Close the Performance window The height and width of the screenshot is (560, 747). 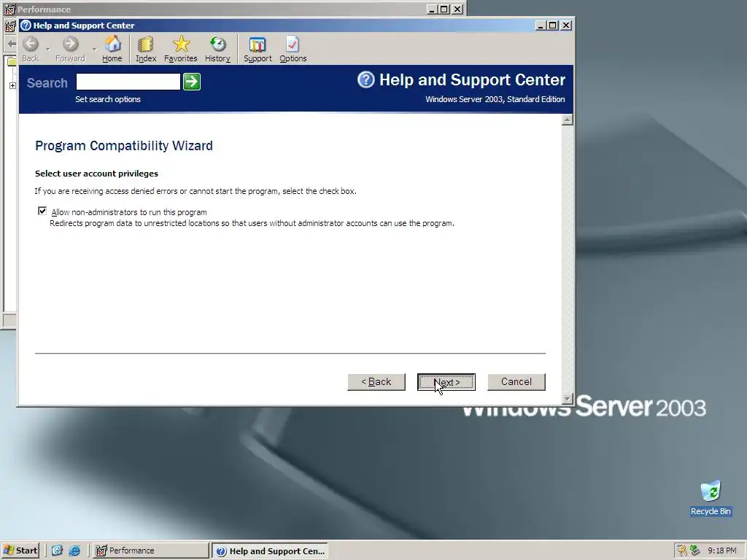(x=457, y=9)
